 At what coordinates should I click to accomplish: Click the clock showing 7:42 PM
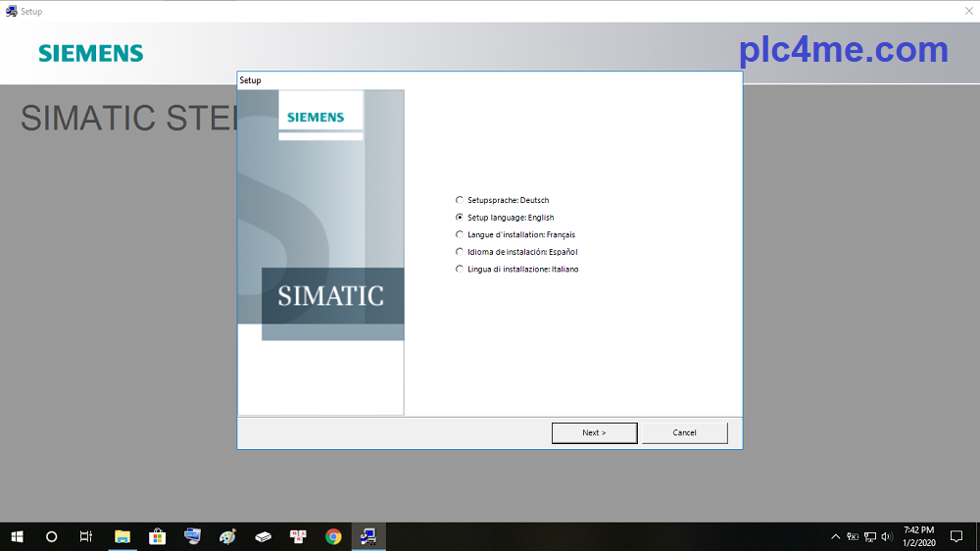917,536
